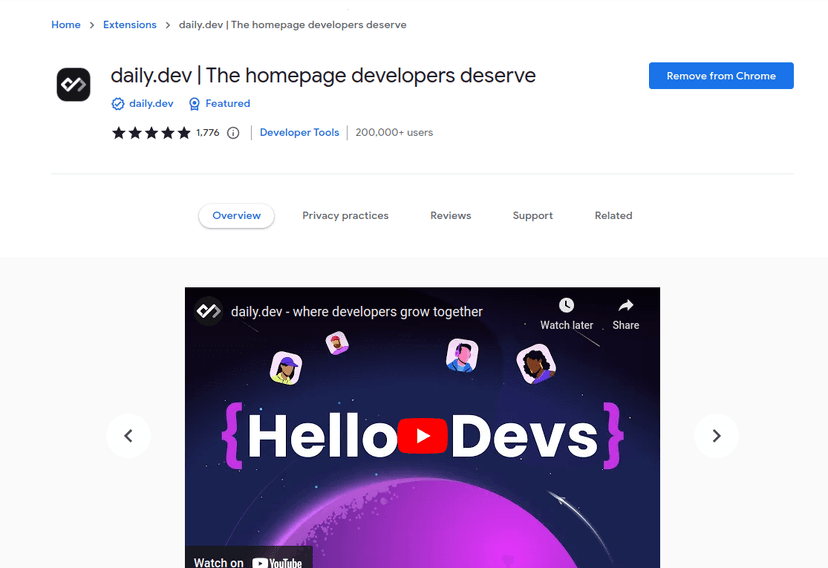This screenshot has height=568, width=828.
Task: Go to the previous screenshot with left arrow
Action: (x=128, y=436)
